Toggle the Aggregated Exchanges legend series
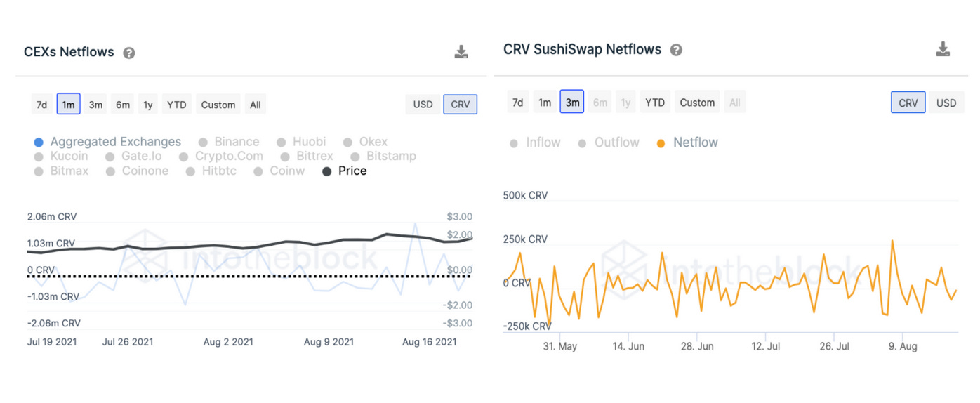 109,142
